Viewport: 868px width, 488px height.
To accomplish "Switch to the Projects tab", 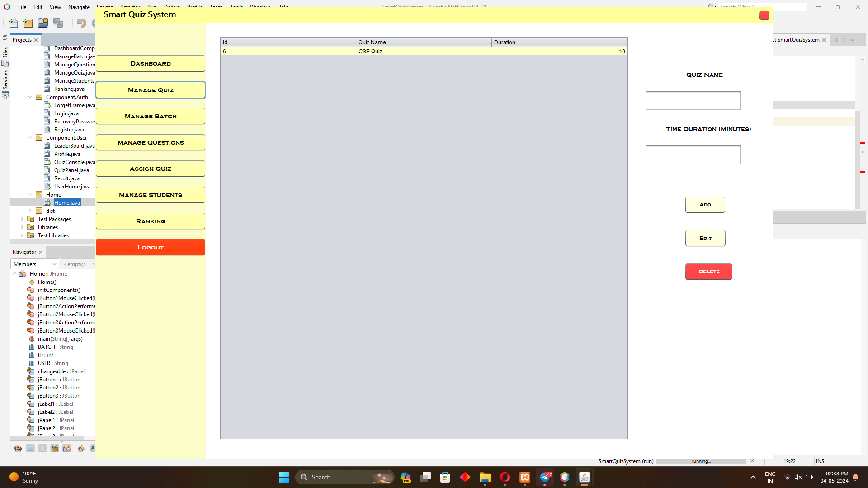I will (x=22, y=40).
